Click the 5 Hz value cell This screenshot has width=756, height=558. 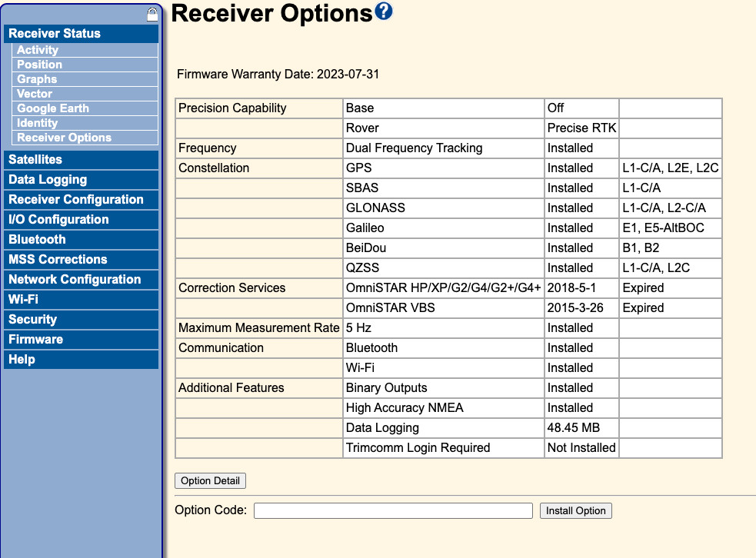(x=444, y=328)
